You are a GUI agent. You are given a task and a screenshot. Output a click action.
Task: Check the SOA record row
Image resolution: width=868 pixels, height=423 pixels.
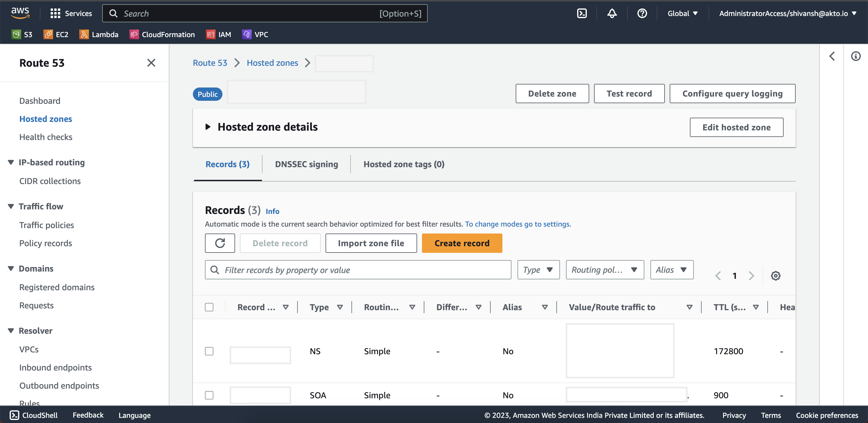pos(209,395)
